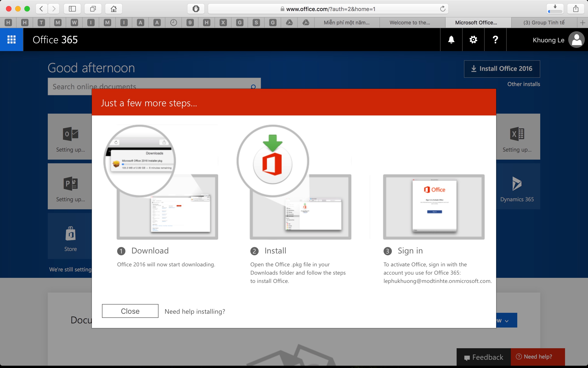The image size is (588, 368).
Task: Open notifications bell
Action: pos(451,39)
